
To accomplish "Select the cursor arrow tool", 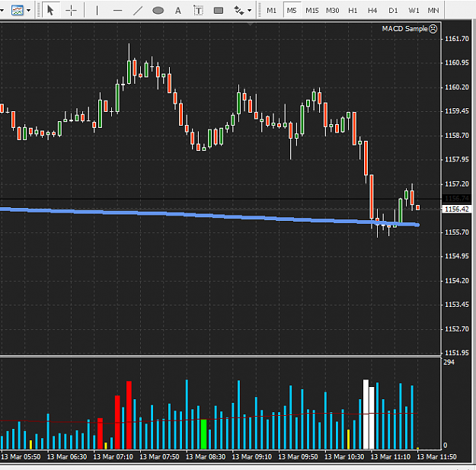I will [x=50, y=11].
